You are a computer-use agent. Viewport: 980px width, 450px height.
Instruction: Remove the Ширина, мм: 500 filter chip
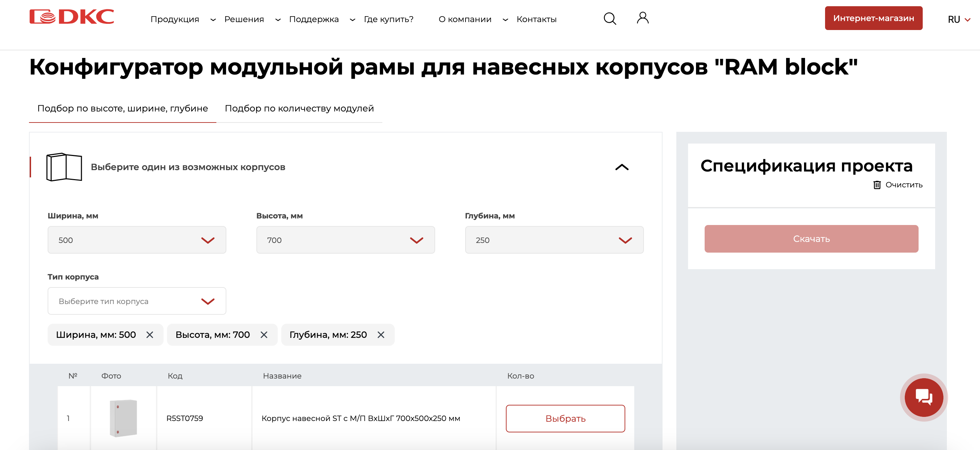point(150,335)
